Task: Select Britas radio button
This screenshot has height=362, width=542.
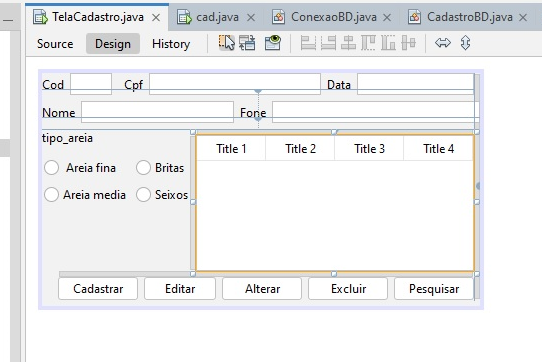Action: (143, 168)
